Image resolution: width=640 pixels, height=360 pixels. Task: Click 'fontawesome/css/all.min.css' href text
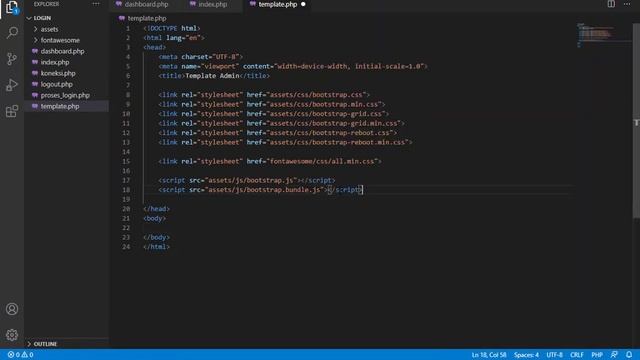coord(322,161)
